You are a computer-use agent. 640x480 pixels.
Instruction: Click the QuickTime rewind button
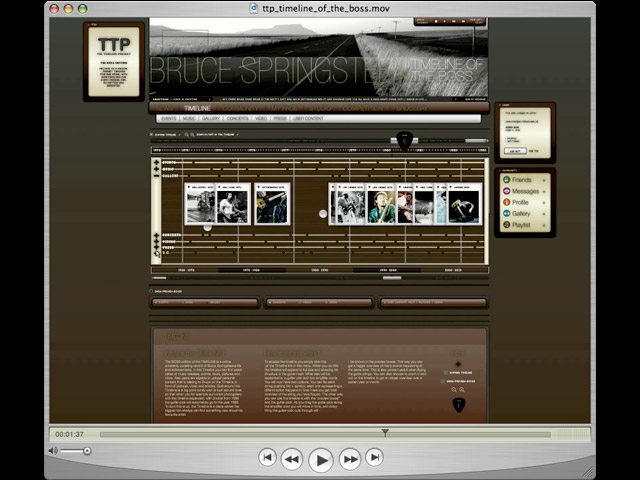[x=291, y=459]
